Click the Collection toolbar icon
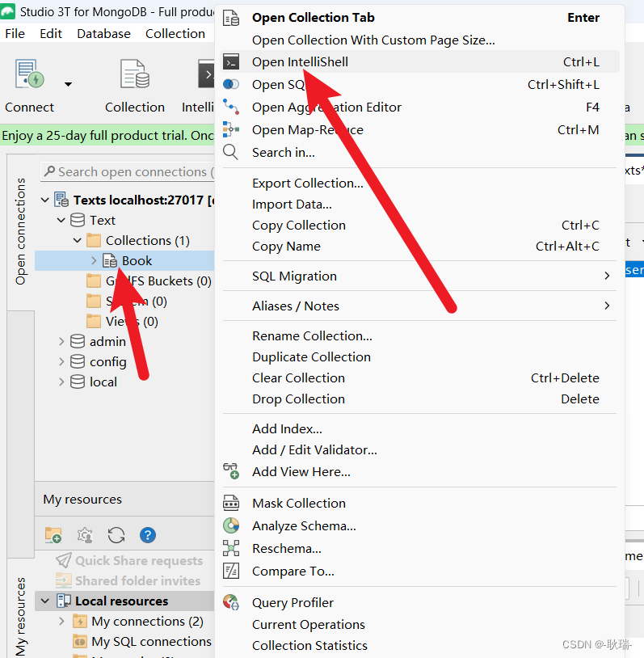Viewport: 644px width, 658px height. point(135,74)
